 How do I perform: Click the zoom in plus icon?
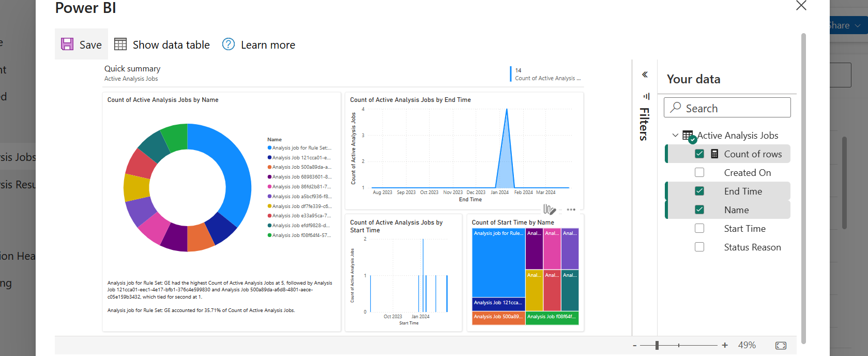click(x=725, y=345)
